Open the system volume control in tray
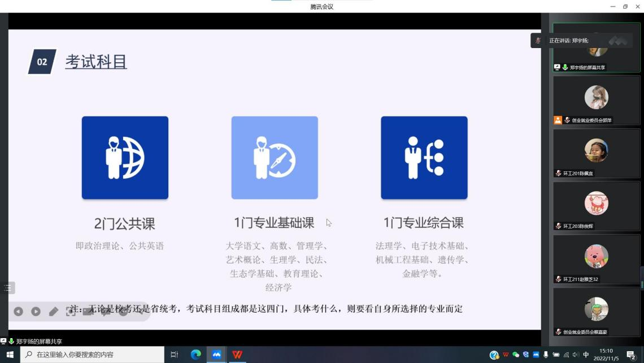The height and width of the screenshot is (363, 644). coord(576,355)
